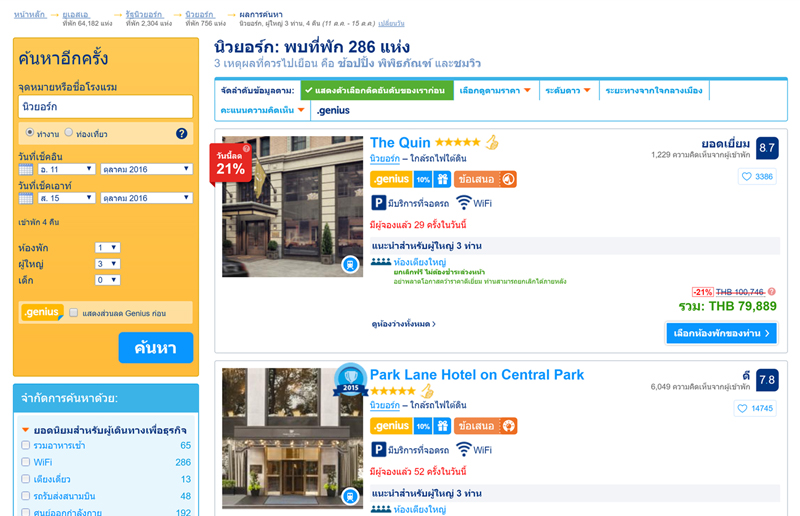Open The Quin hotel title link
This screenshot has height=516, width=800.
[x=399, y=143]
